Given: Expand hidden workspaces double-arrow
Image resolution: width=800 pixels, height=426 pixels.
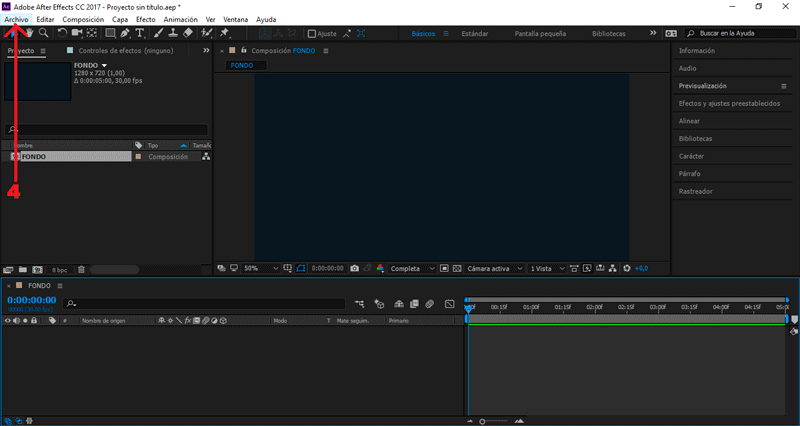Looking at the screenshot, I should click(653, 33).
